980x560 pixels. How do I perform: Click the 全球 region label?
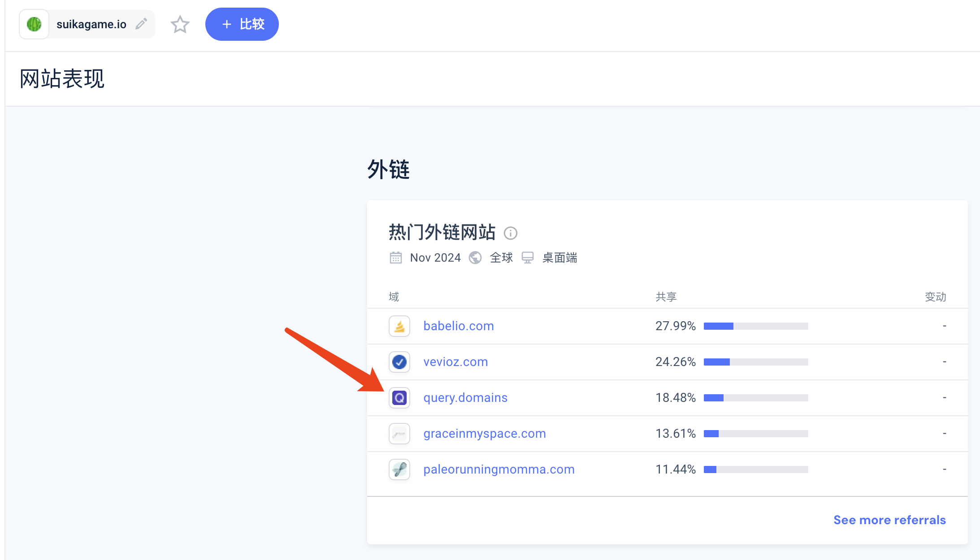pyautogui.click(x=501, y=258)
